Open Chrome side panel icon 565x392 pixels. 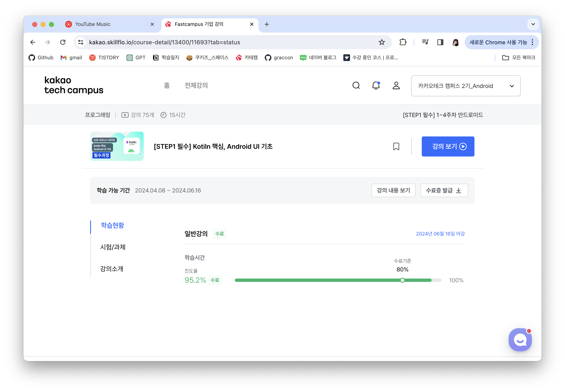[440, 42]
